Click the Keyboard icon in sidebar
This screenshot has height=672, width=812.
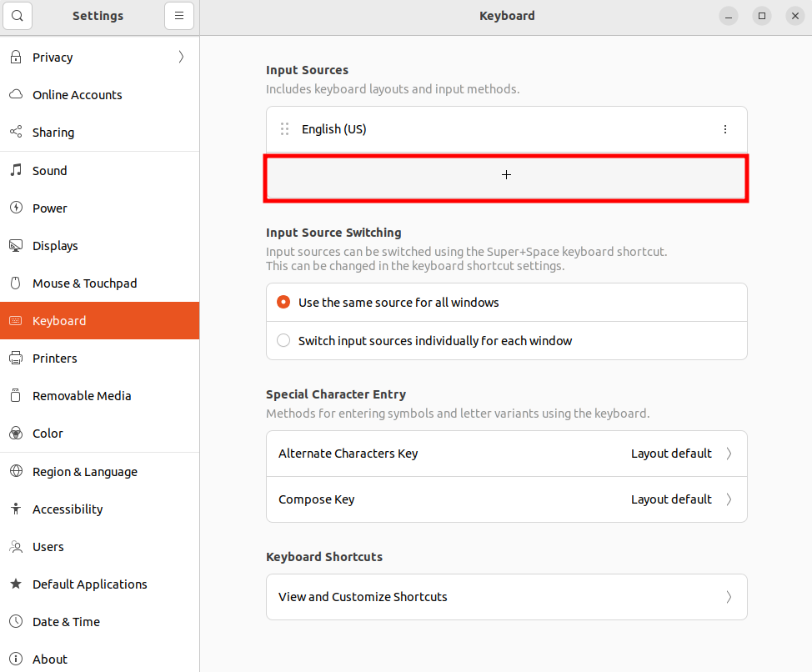[x=16, y=321]
